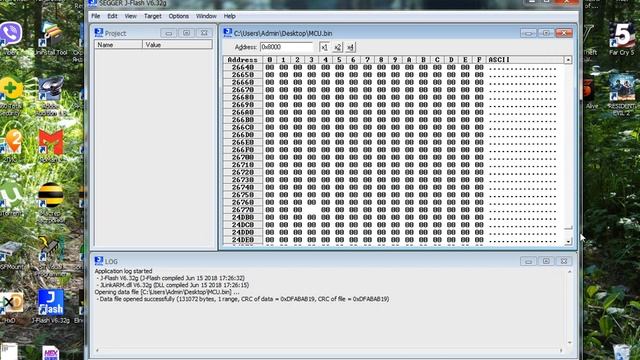Click the Address column header in hex view
Image resolution: width=640 pixels, height=360 pixels.
(x=243, y=60)
